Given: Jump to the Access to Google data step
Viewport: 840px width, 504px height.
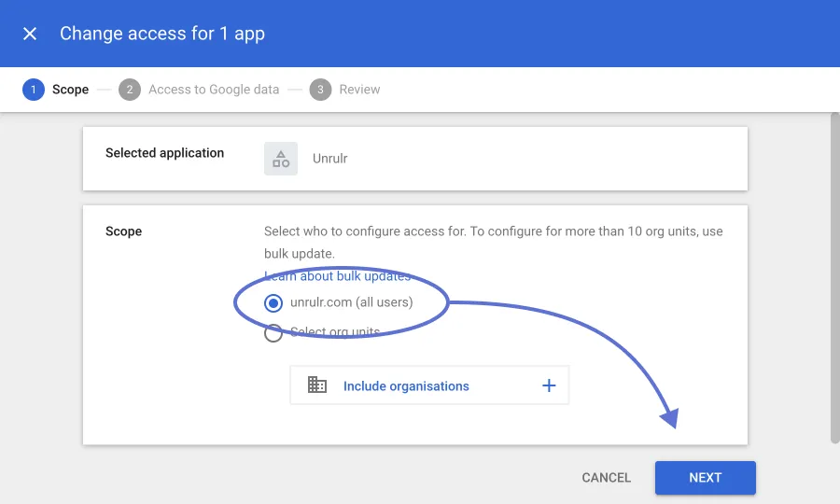Looking at the screenshot, I should tap(214, 90).
